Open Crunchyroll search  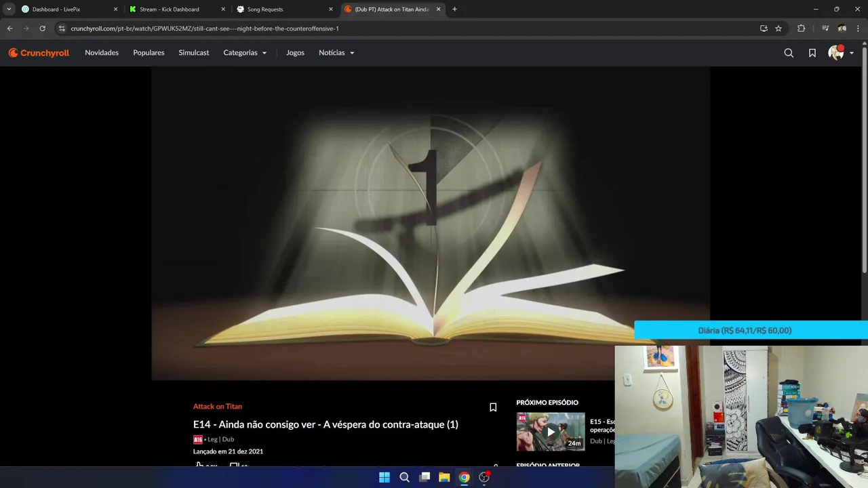[789, 53]
